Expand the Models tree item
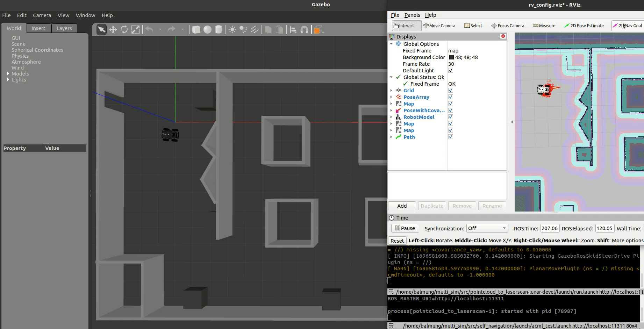Image resolution: width=644 pixels, height=329 pixels. click(x=8, y=74)
